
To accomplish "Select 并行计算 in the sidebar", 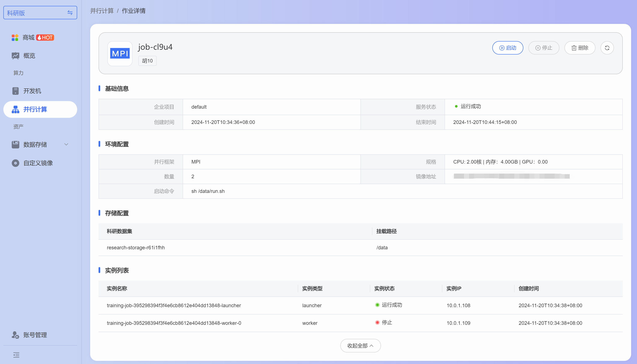I will pyautogui.click(x=40, y=109).
